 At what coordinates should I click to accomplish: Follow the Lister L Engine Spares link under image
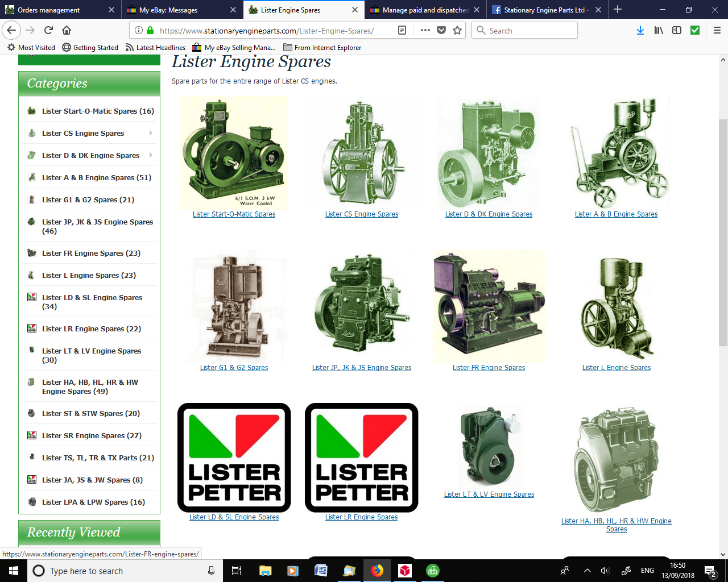(617, 368)
